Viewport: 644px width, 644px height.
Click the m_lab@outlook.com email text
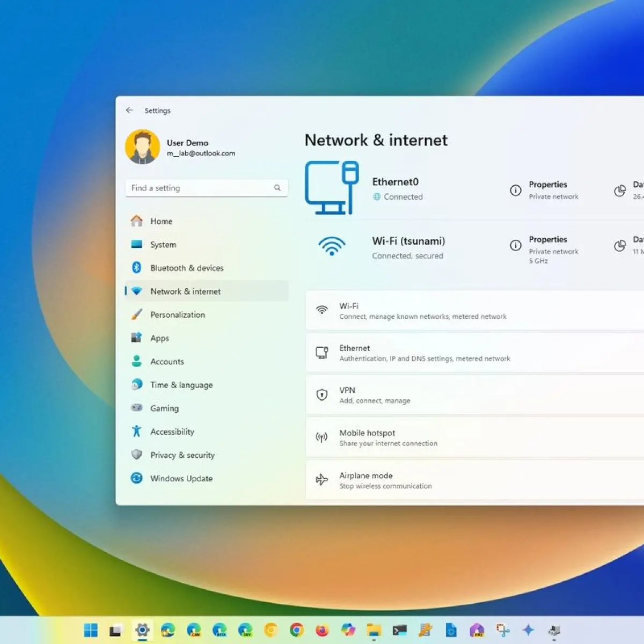pos(201,153)
